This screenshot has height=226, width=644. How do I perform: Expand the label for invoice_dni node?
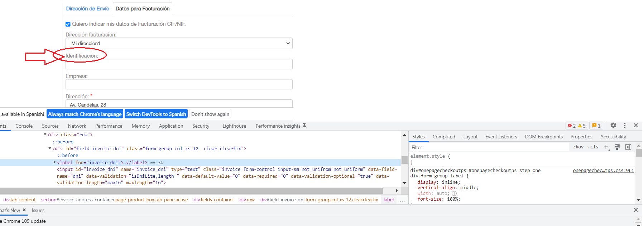[55, 162]
